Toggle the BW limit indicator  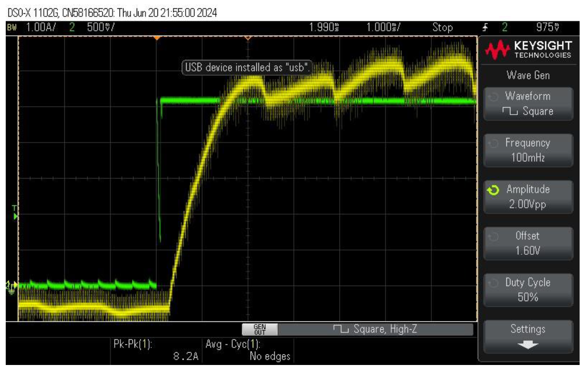click(x=11, y=27)
